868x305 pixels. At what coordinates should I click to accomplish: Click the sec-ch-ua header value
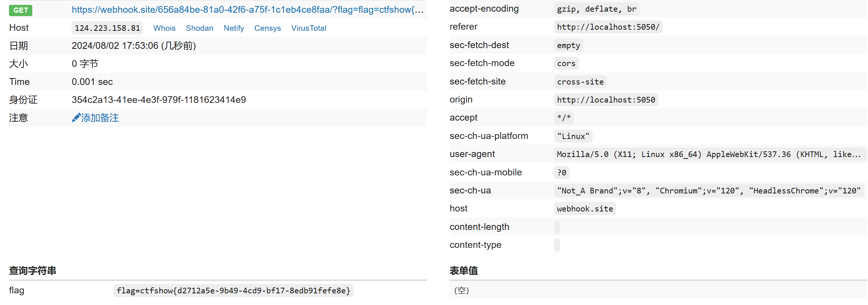point(708,191)
